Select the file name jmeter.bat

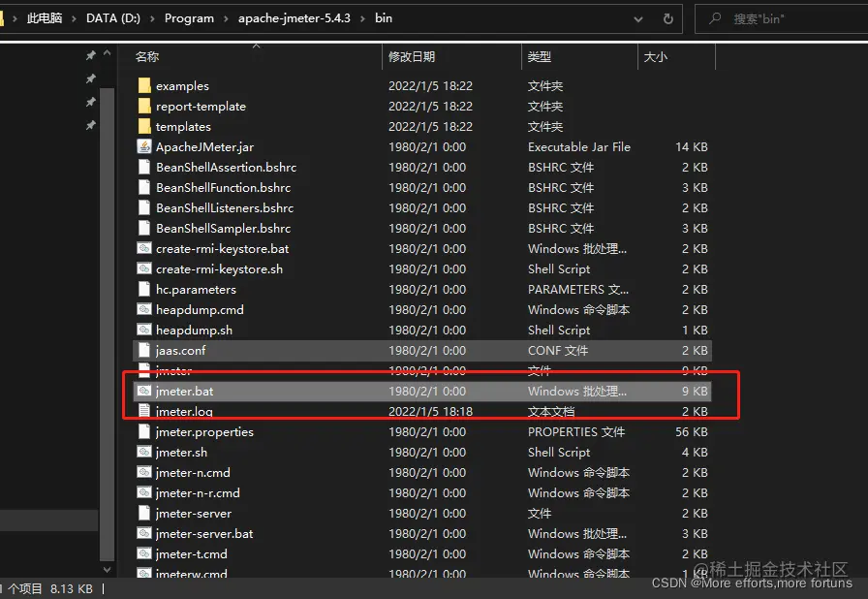tap(184, 391)
